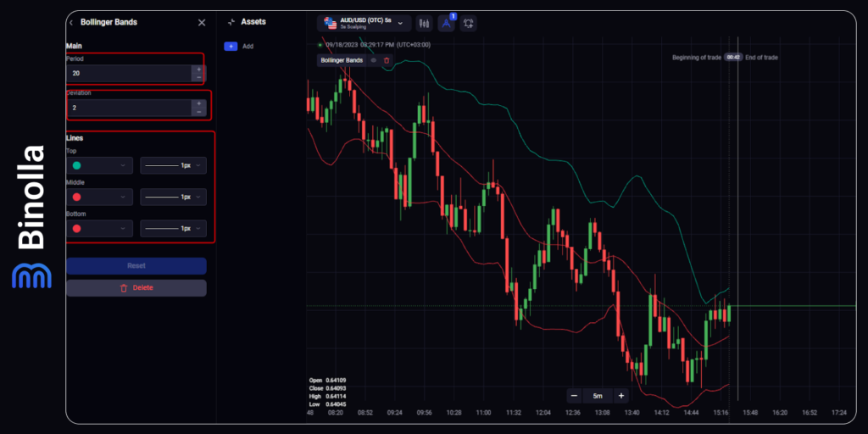This screenshot has height=434, width=868.
Task: Decrease the Deviation value with minus
Action: pos(198,112)
